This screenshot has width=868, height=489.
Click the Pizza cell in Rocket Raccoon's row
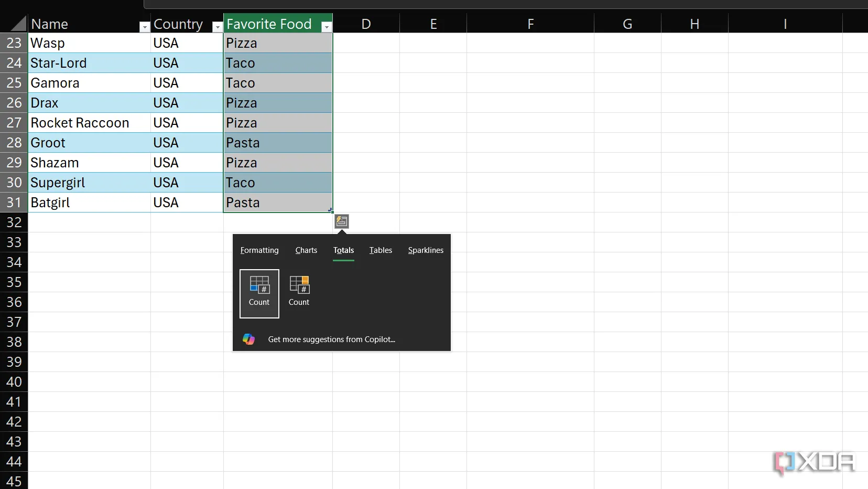click(278, 123)
